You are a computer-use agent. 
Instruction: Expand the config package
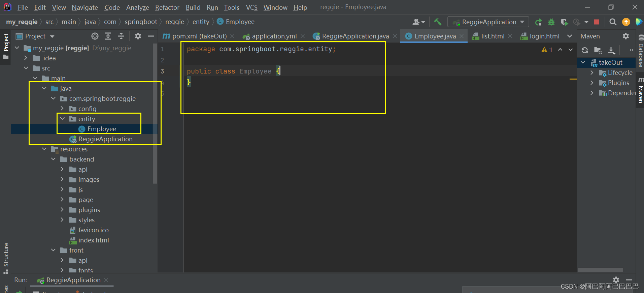point(62,109)
